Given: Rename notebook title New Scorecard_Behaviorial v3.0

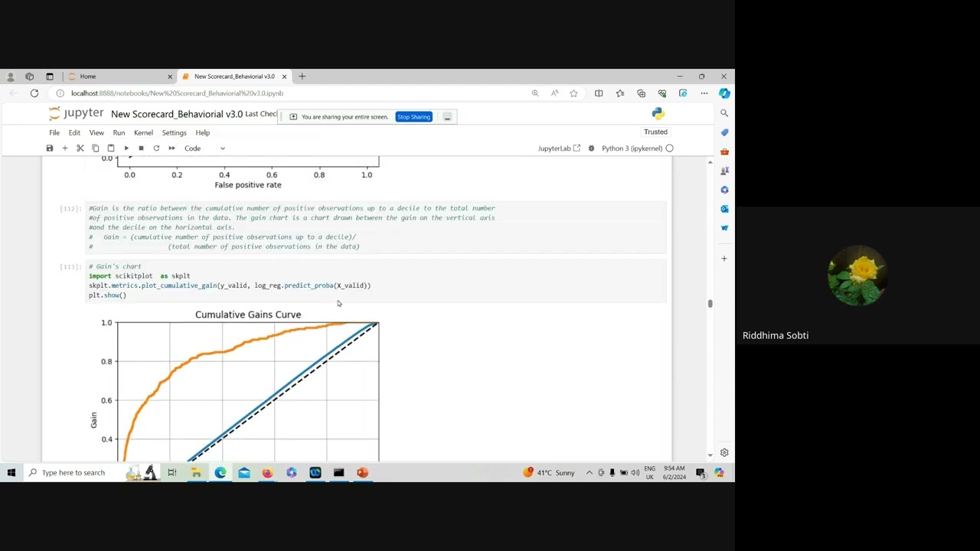Looking at the screenshot, I should click(177, 114).
